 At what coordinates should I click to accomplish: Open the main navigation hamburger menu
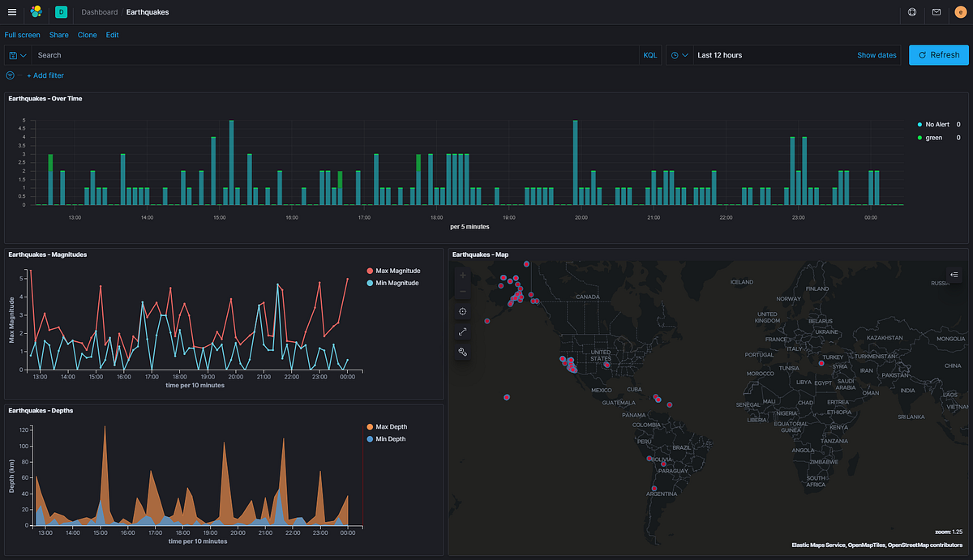pyautogui.click(x=12, y=12)
